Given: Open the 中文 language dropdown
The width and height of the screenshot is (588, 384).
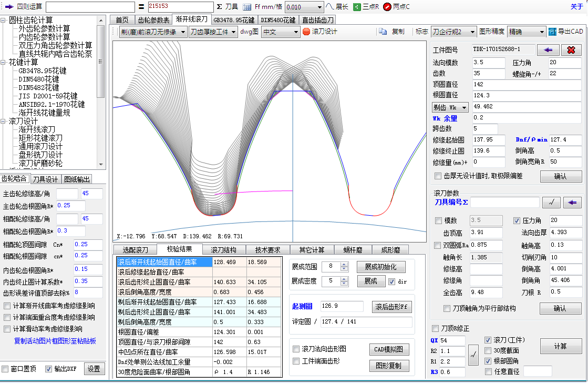Looking at the screenshot, I should [296, 32].
